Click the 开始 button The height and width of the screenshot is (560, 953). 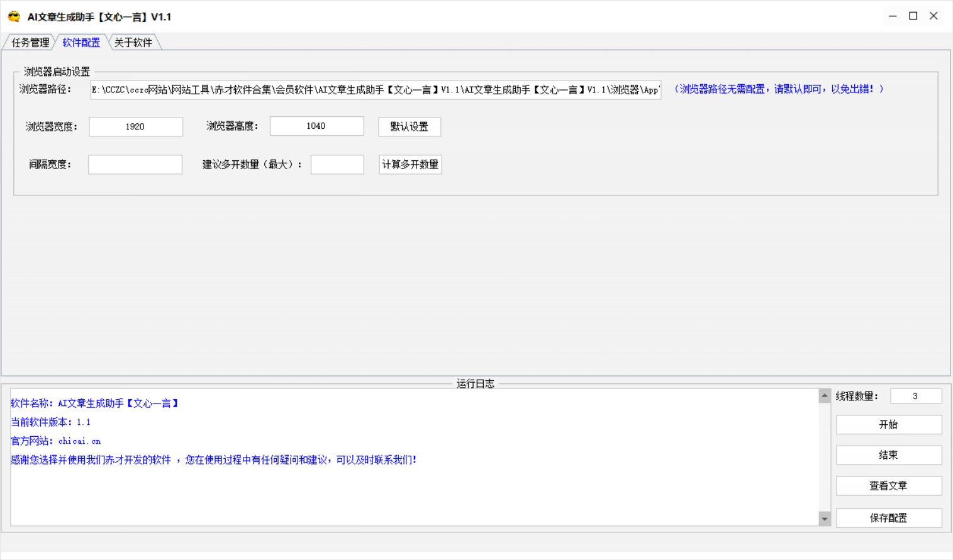pos(889,424)
